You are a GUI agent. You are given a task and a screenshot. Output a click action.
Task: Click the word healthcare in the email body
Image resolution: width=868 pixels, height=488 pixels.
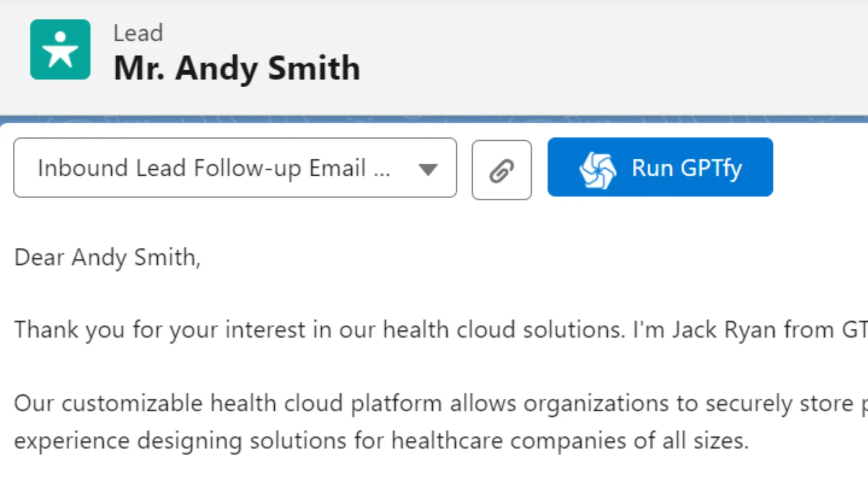tap(447, 441)
